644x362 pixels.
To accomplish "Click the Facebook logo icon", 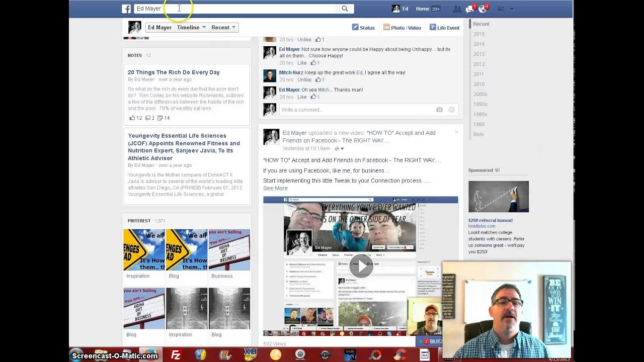I will coord(126,9).
